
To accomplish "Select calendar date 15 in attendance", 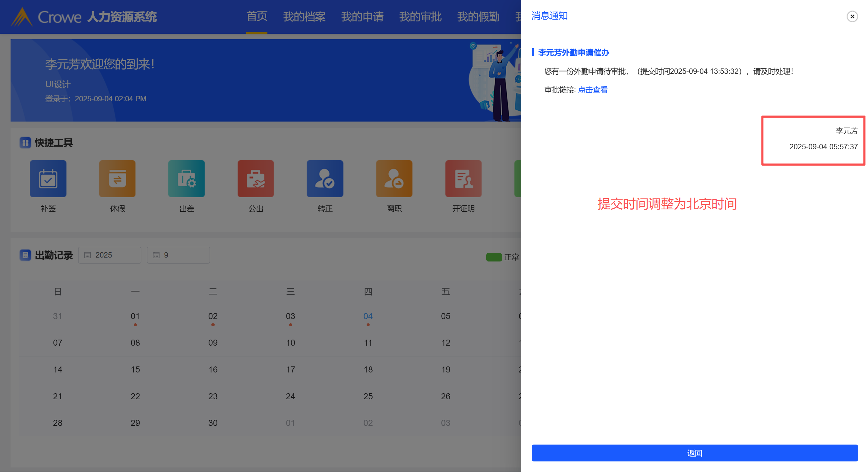I will [x=135, y=369].
